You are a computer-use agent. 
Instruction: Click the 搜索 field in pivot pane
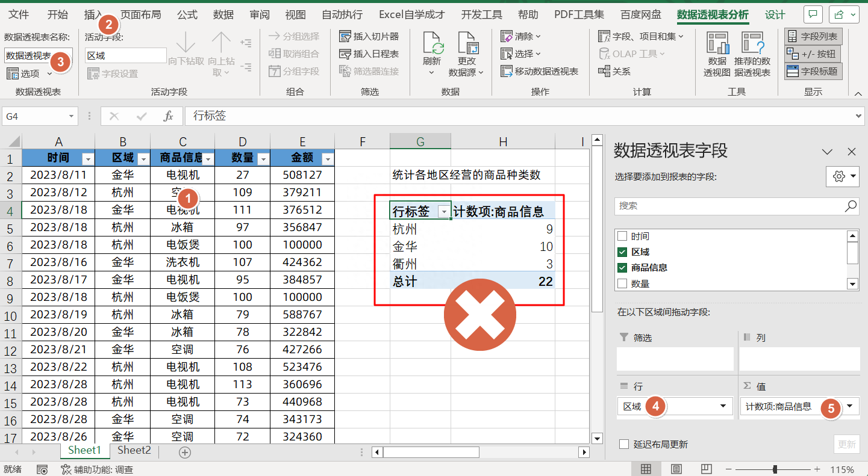tap(737, 206)
